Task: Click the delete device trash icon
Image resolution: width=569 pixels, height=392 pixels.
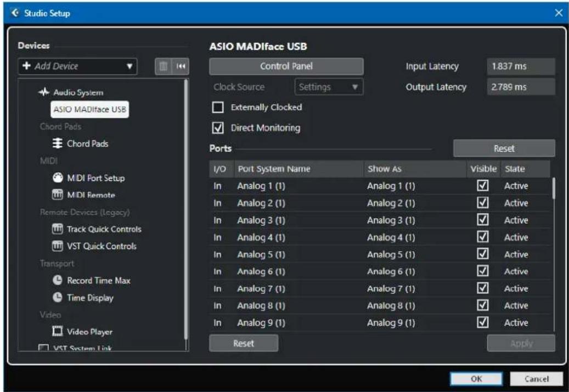Action: (164, 66)
